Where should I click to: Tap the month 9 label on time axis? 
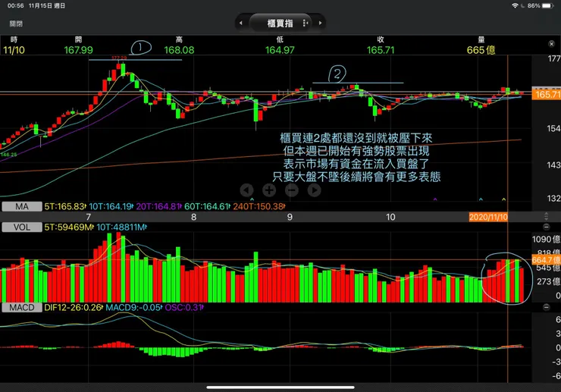[290, 217]
